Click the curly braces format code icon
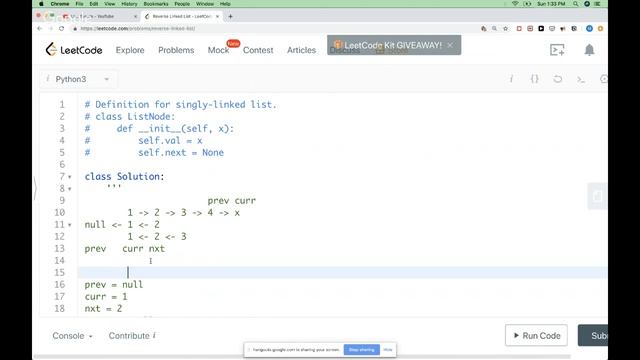This screenshot has width=640, height=360. click(x=534, y=79)
